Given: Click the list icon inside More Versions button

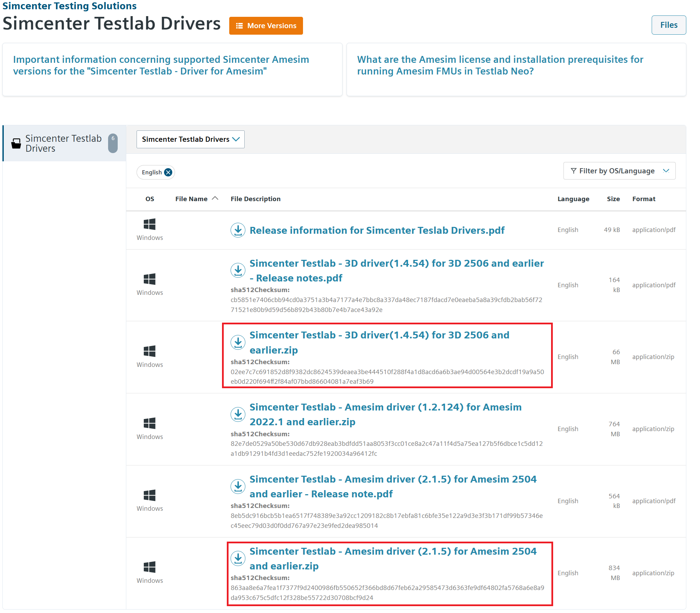Looking at the screenshot, I should pos(239,25).
